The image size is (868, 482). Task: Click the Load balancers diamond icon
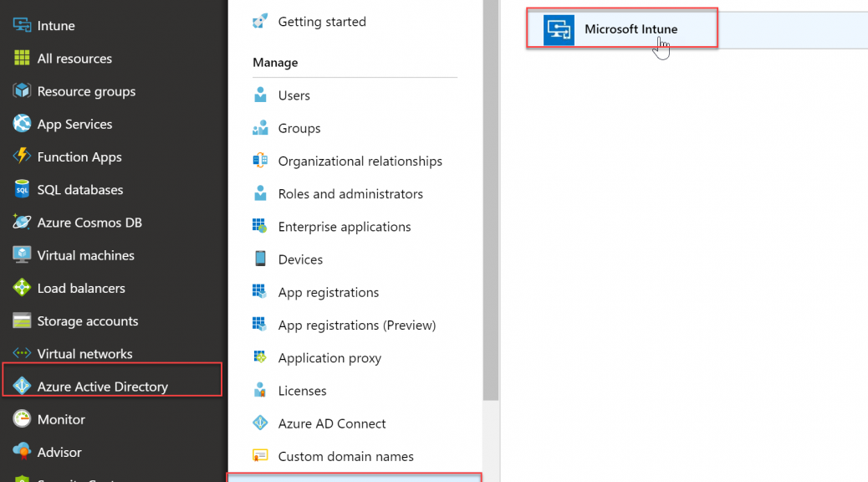[x=22, y=288]
